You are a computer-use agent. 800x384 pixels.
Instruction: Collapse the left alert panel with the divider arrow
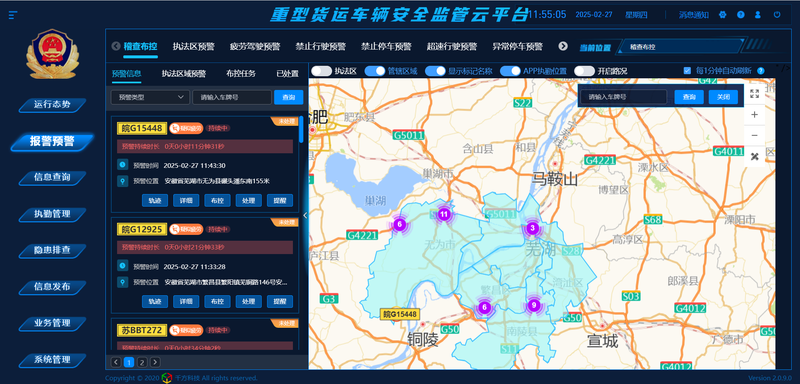305,215
